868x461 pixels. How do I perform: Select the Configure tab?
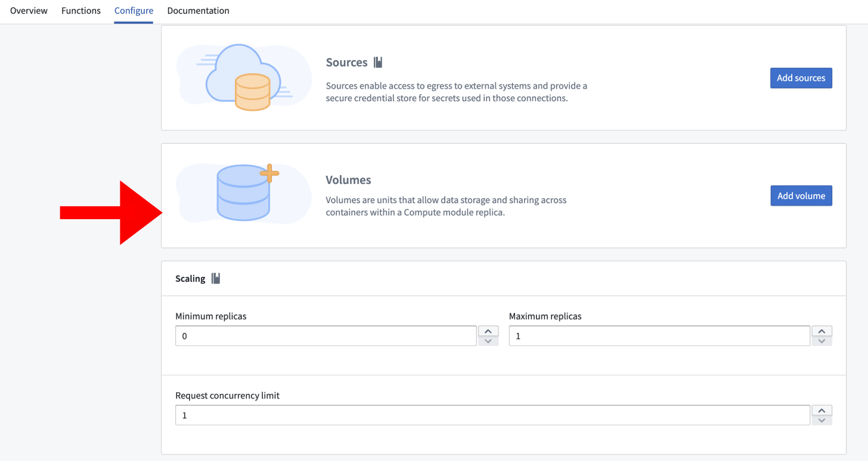[x=133, y=11]
